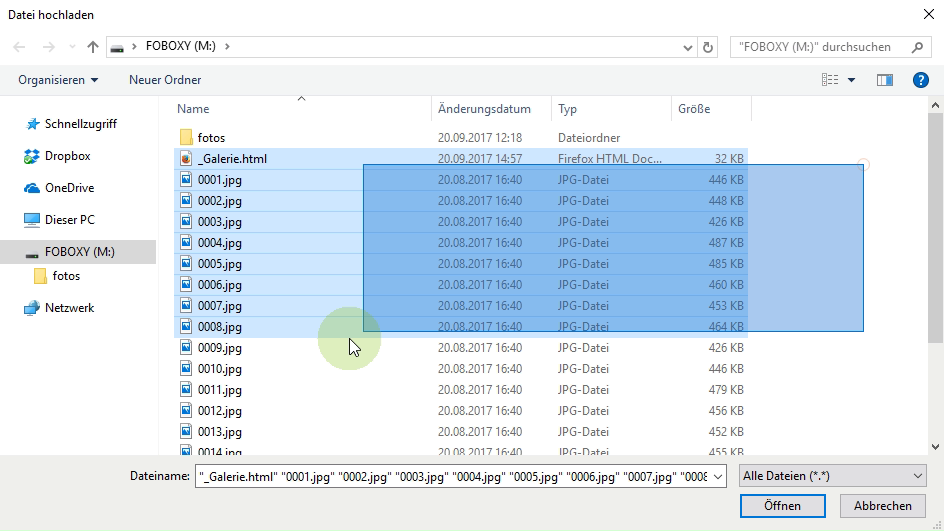Select the OneDrive cloud icon
Viewport: 944px width, 531px height.
[32, 188]
